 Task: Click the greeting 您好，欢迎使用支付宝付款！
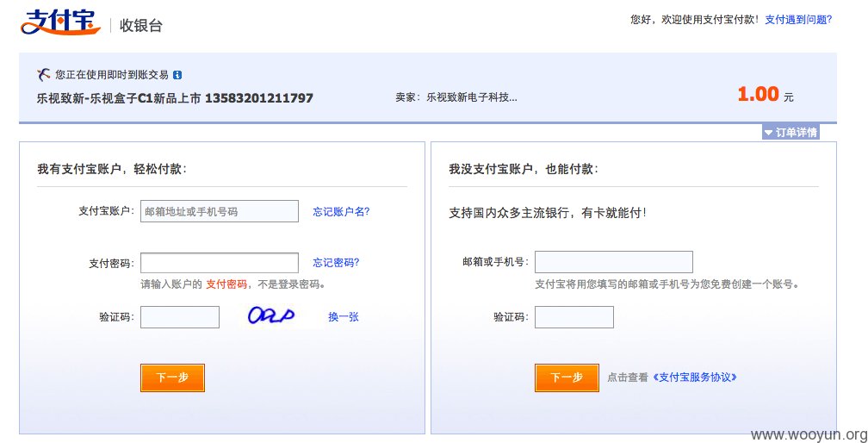point(695,20)
